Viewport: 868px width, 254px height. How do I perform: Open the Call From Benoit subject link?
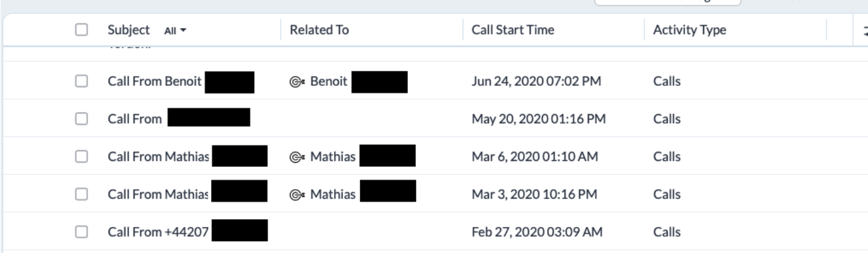coord(155,82)
